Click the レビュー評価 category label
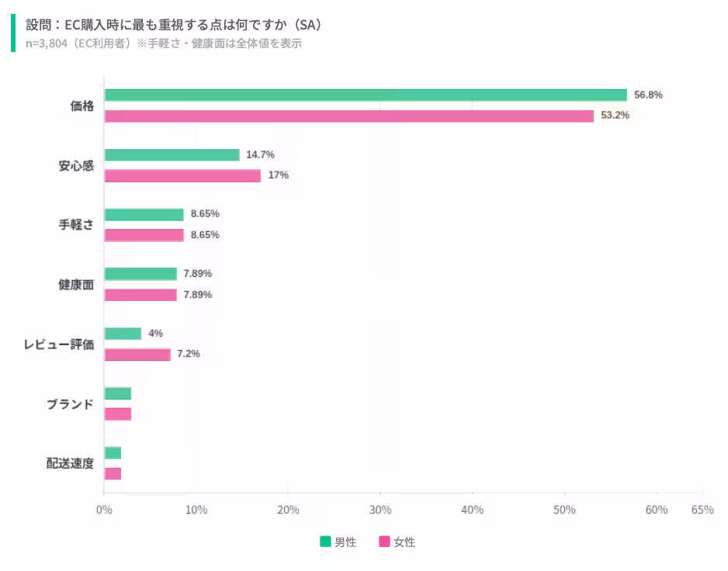 click(58, 344)
